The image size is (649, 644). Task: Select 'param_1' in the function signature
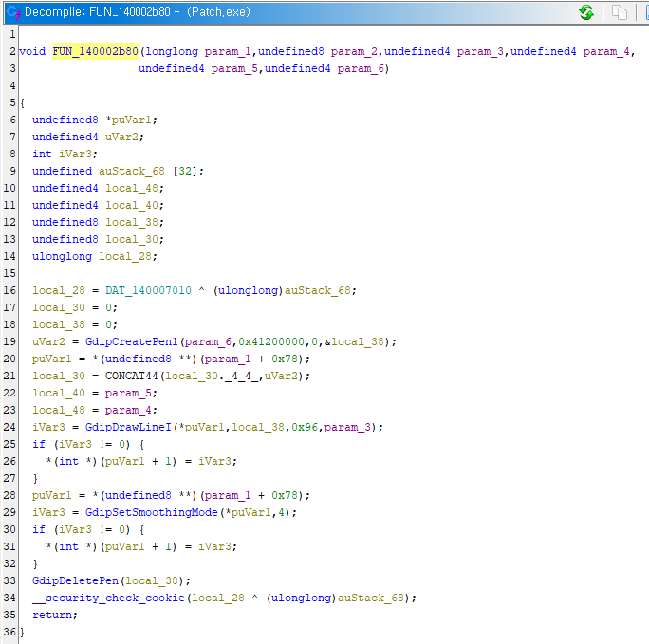pos(228,52)
